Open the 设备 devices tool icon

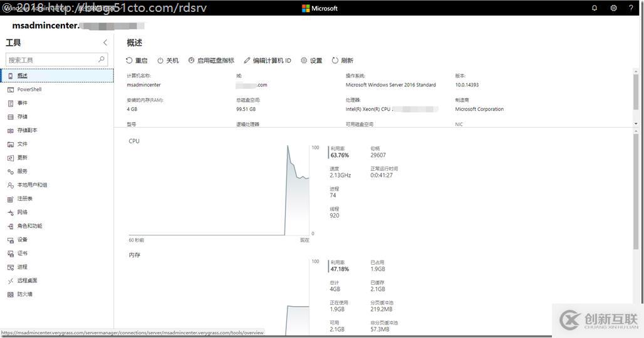[x=11, y=240]
